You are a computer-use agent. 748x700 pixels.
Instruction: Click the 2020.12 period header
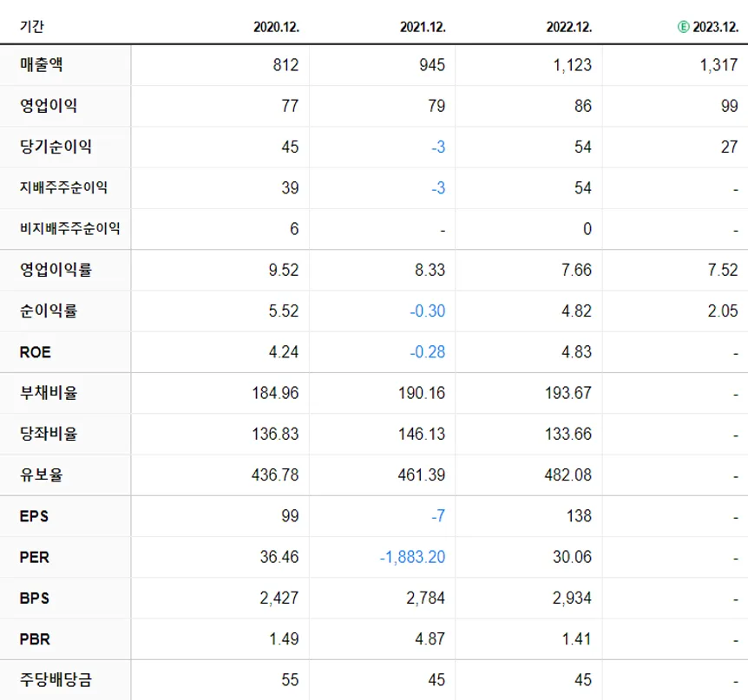click(275, 28)
